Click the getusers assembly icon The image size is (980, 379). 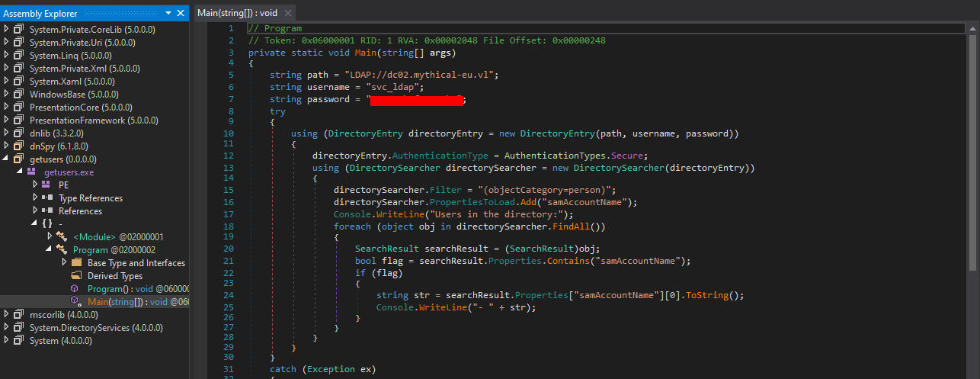pyautogui.click(x=19, y=159)
